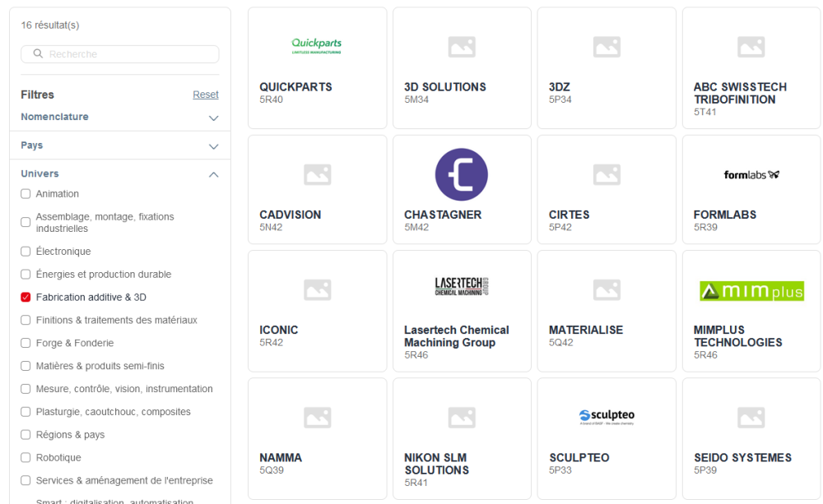The image size is (823, 504).
Task: Click the 16 résultat(s) count text
Action: pos(50,25)
